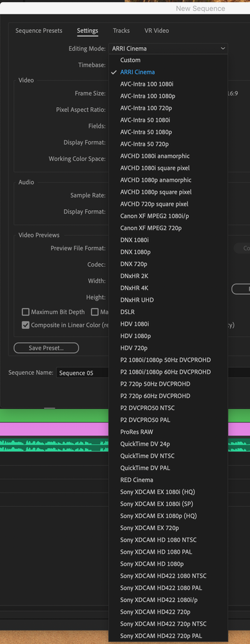This screenshot has height=644, width=250.
Task: Select DNX 720p mode
Action: [x=168, y=264]
